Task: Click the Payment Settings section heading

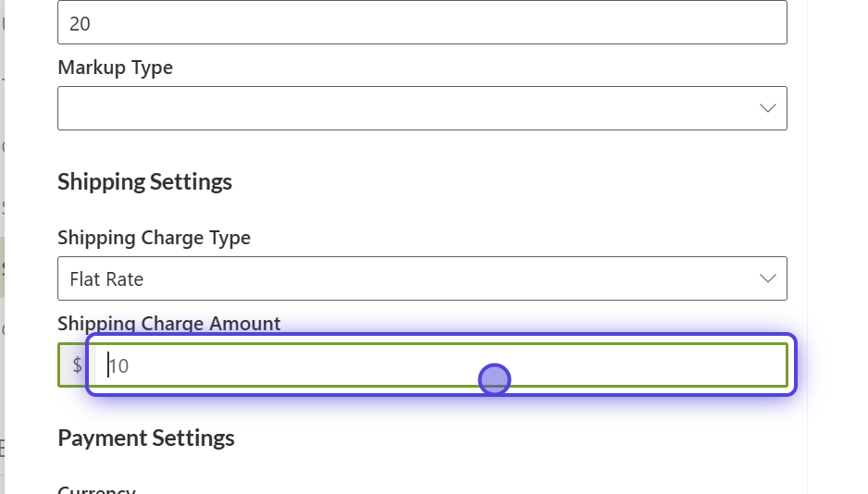Action: [x=146, y=438]
